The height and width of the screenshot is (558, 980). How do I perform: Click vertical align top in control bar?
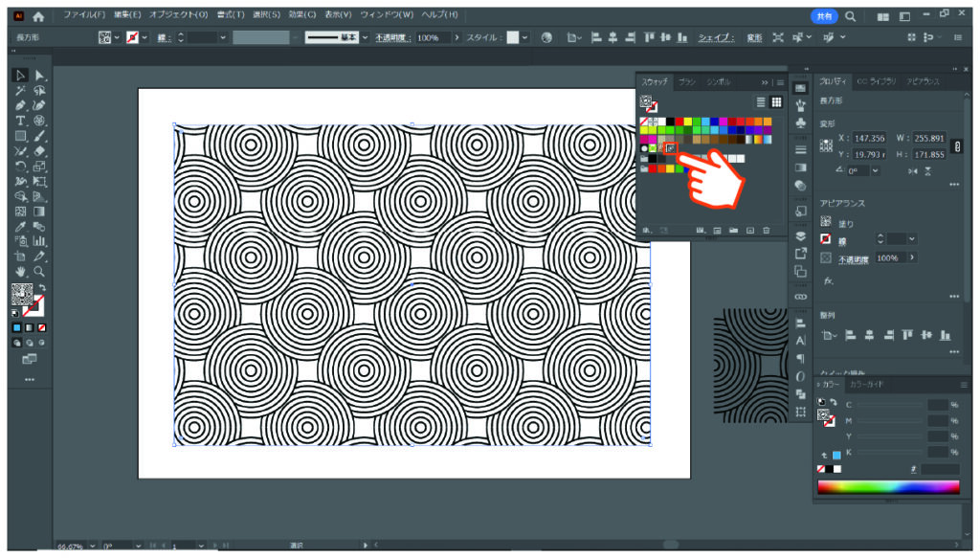tap(650, 37)
